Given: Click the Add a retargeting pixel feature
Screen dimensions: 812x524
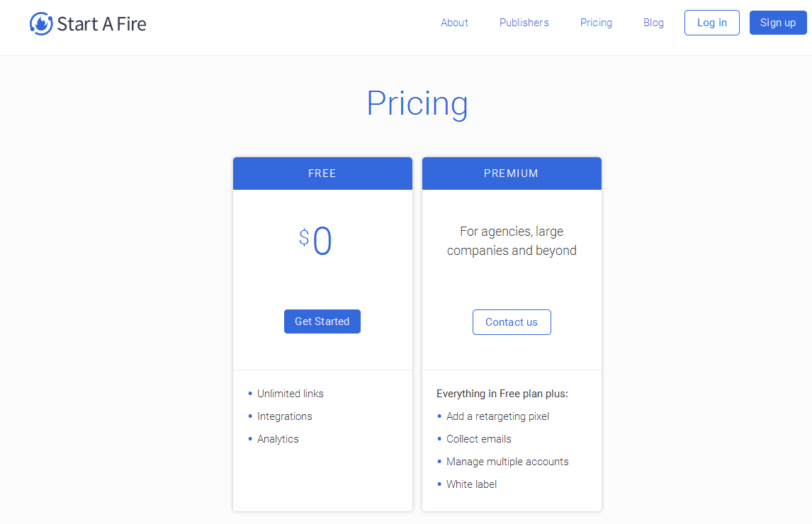Looking at the screenshot, I should 497,416.
